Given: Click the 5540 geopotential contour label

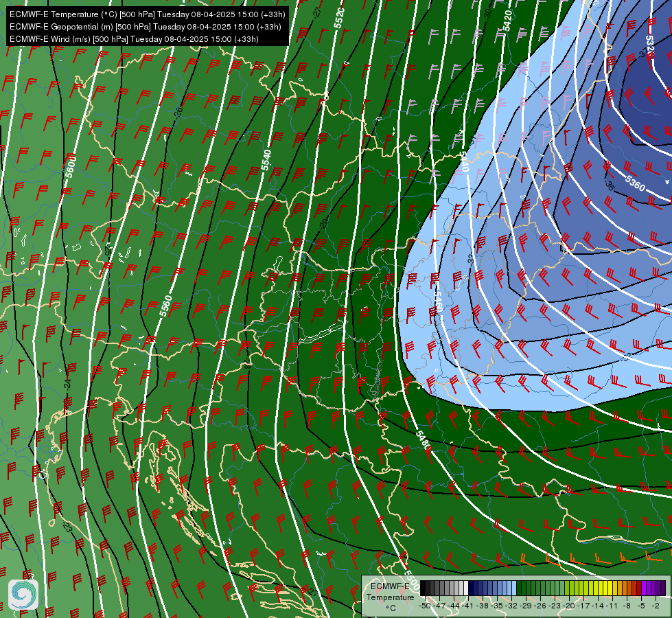Looking at the screenshot, I should tap(266, 160).
